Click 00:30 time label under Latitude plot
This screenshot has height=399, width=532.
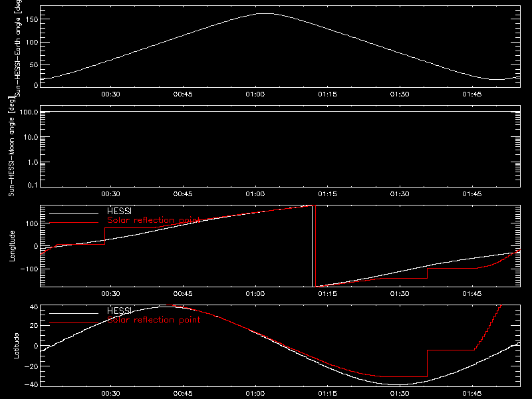coord(110,393)
